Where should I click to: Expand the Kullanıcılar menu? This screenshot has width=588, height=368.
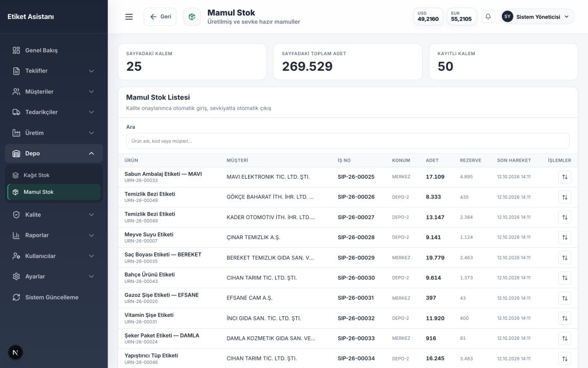pos(54,256)
